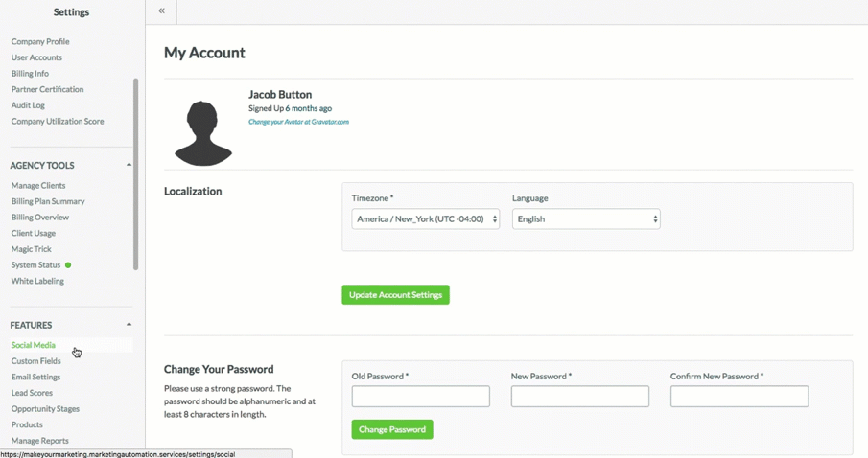The image size is (868, 458).
Task: Click the user avatar silhouette image
Action: [202, 131]
